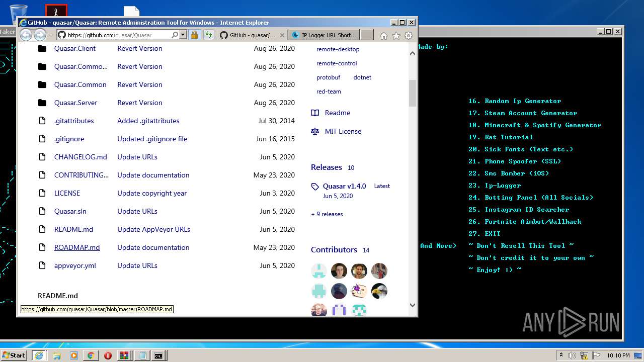Viewport: 644px width, 362px height.
Task: Click the security lock icon
Action: tap(194, 35)
